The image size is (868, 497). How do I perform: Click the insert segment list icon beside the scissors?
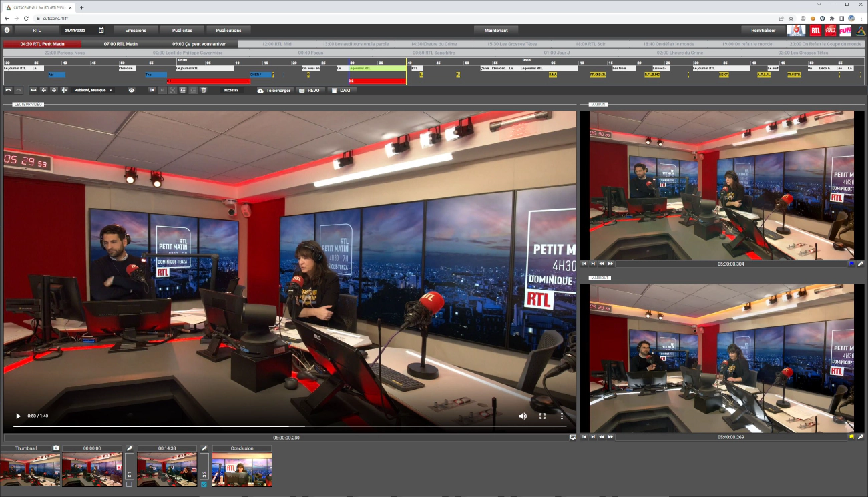coord(182,90)
